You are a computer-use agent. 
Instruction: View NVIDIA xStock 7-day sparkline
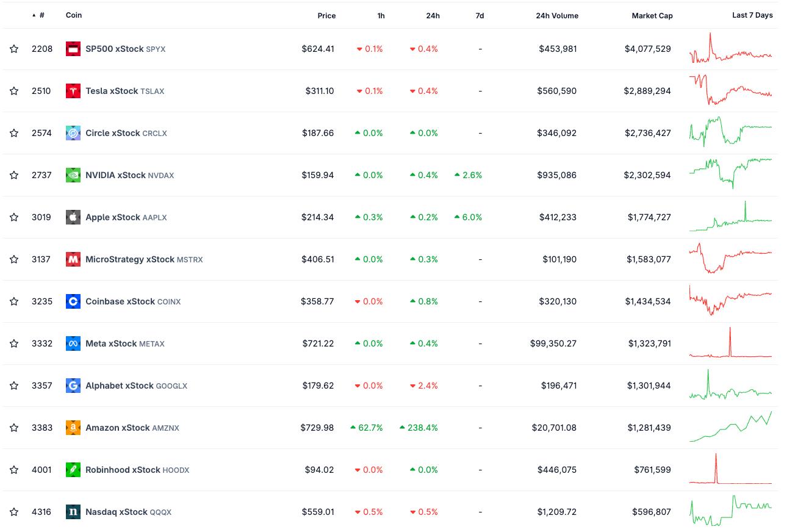pyautogui.click(x=730, y=174)
